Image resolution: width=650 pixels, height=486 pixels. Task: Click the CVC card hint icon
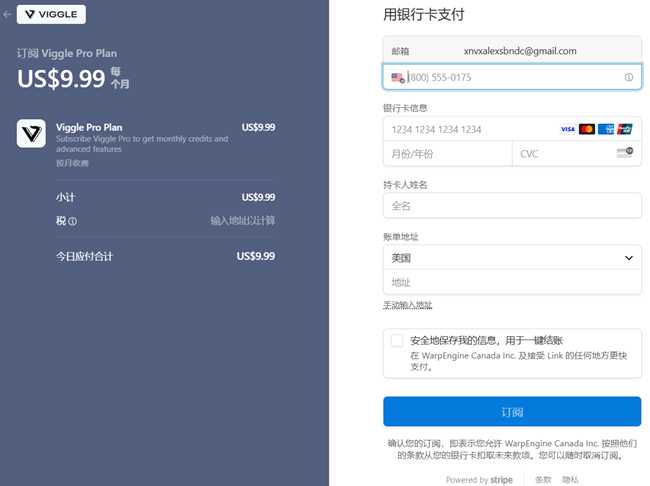[625, 153]
